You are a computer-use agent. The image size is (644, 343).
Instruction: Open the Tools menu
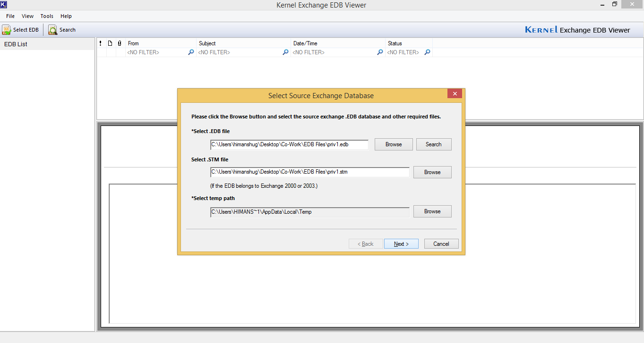[x=47, y=16]
